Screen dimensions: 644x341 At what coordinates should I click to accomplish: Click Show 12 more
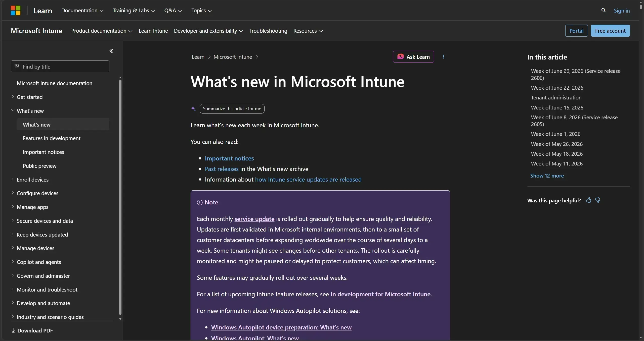point(547,176)
